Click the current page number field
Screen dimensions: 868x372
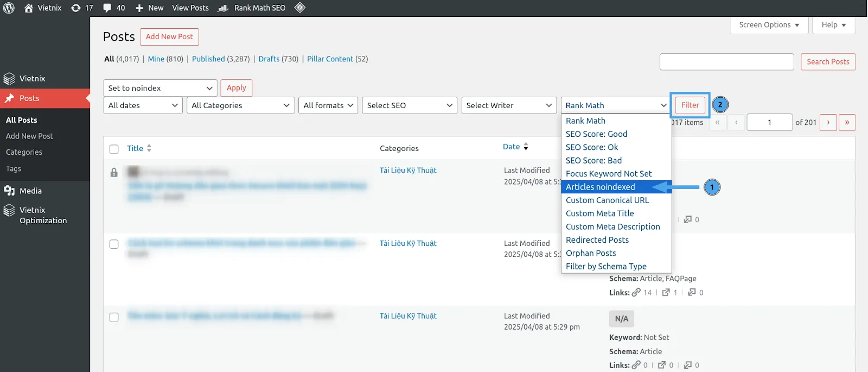770,122
